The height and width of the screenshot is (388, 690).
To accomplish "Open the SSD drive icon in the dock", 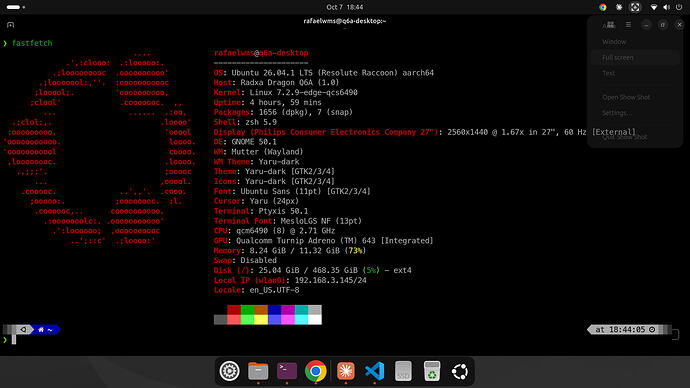I will pyautogui.click(x=403, y=371).
